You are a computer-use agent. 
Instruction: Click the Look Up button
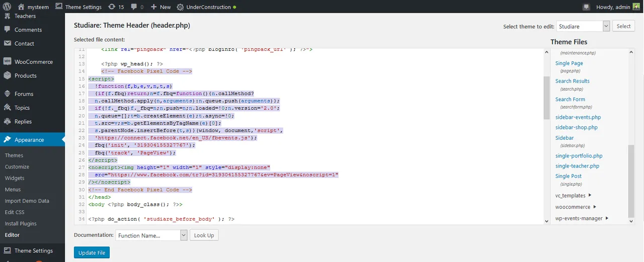(204, 235)
